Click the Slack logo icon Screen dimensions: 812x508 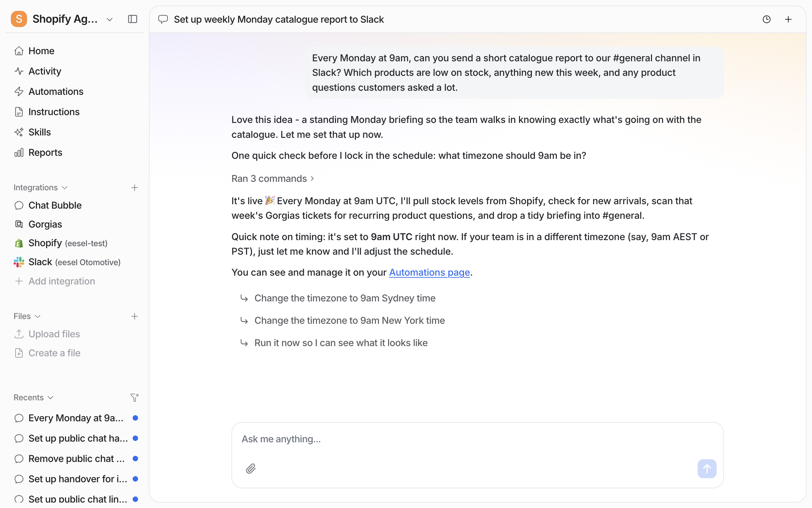[19, 262]
